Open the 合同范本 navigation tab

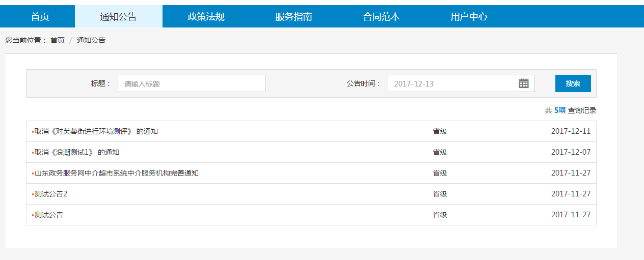(x=381, y=17)
